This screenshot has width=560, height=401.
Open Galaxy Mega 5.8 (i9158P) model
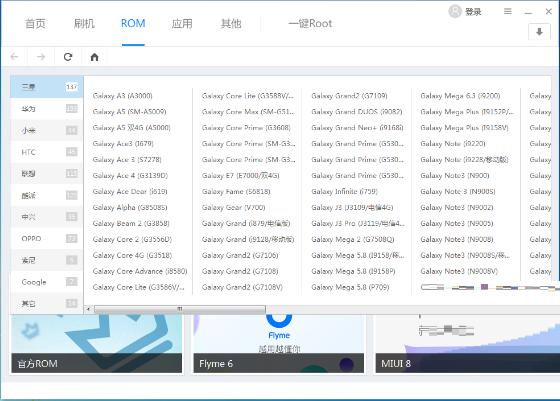point(353,271)
